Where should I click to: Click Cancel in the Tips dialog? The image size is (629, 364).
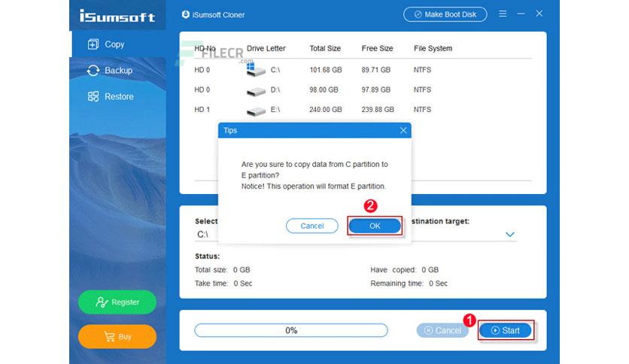click(312, 226)
